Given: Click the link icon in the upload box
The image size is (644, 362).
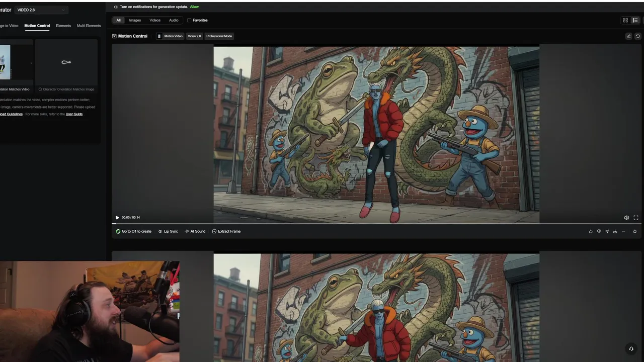Looking at the screenshot, I should click(x=66, y=62).
